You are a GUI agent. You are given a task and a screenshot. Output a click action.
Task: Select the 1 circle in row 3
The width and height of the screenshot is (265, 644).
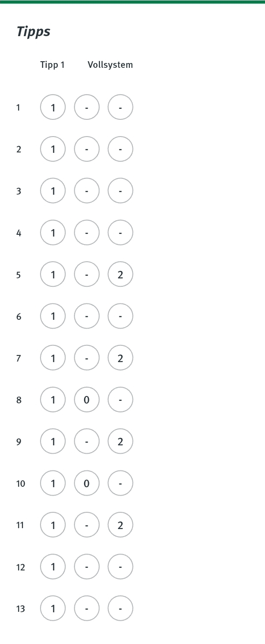53,191
